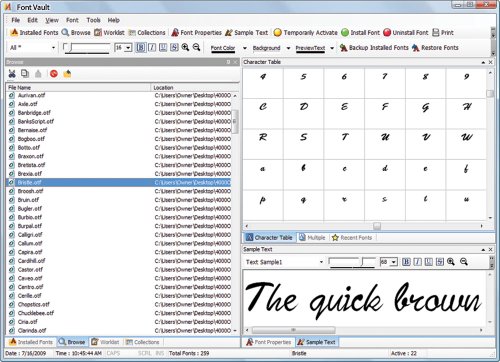Image resolution: width=500 pixels, height=362 pixels.
Task: Toggle Underline in Sample Text toolbar
Action: (x=429, y=262)
